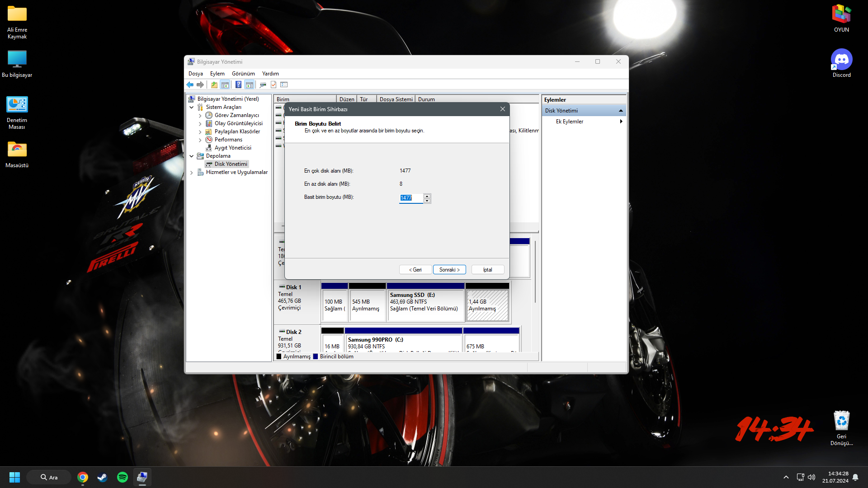Expand the Hizmetler ve Uygulamalar node
Screen dimensions: 868x488
click(192, 173)
